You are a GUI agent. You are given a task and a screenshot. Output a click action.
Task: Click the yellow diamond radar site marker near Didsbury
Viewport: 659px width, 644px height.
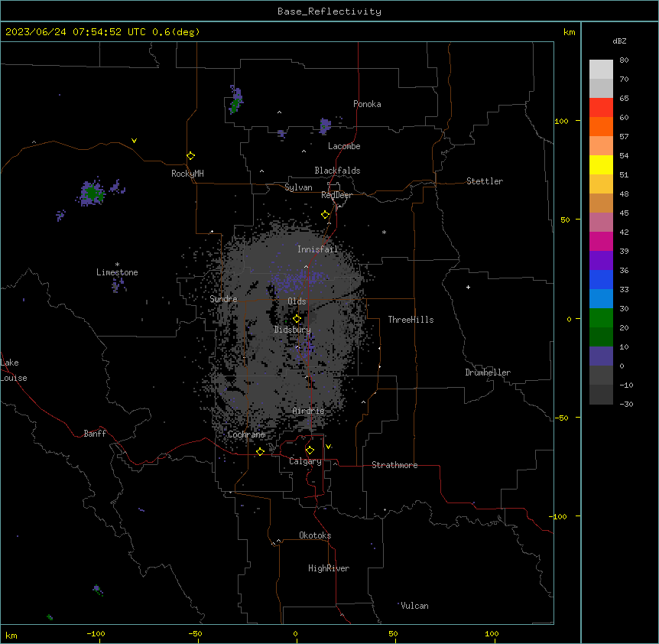tap(297, 319)
